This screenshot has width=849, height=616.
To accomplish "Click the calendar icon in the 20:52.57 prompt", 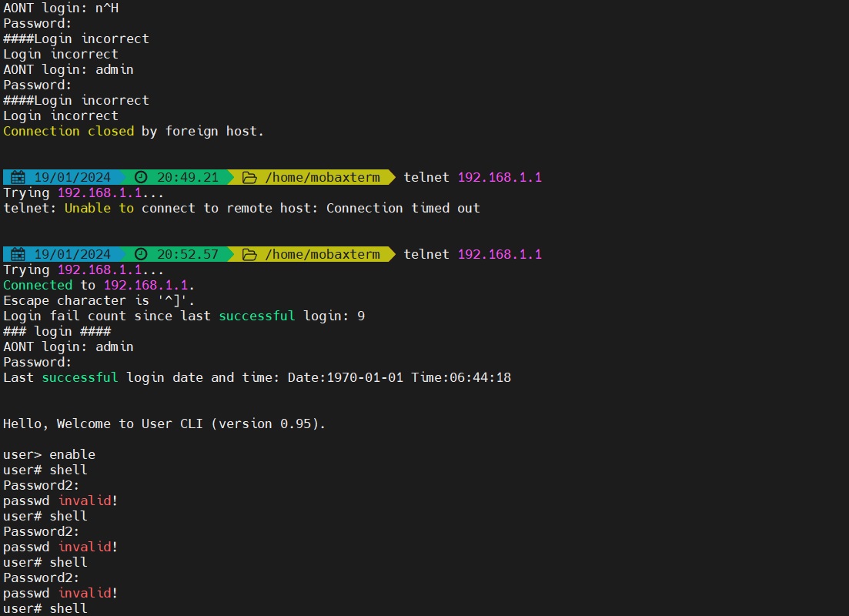I will coord(18,254).
